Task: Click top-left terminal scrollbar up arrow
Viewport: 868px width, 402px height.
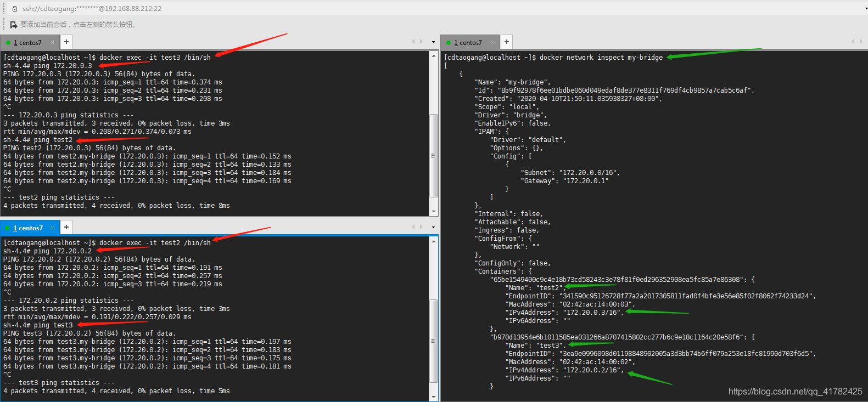Action: coord(434,56)
